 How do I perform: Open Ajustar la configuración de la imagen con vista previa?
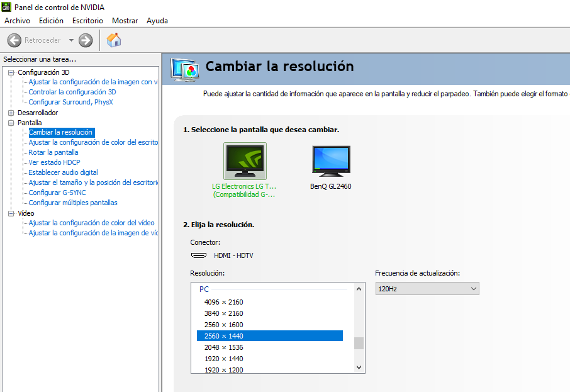[93, 82]
